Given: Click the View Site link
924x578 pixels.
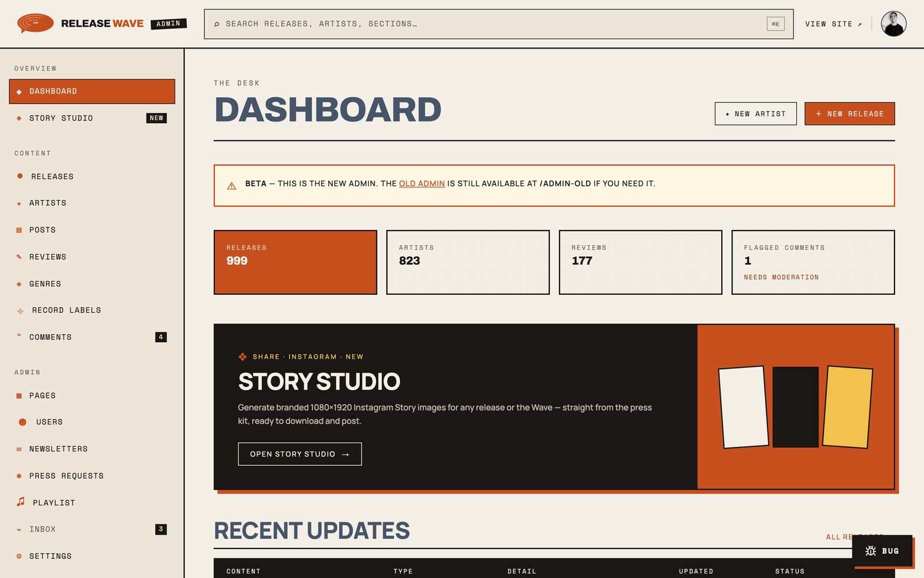Looking at the screenshot, I should pos(833,24).
